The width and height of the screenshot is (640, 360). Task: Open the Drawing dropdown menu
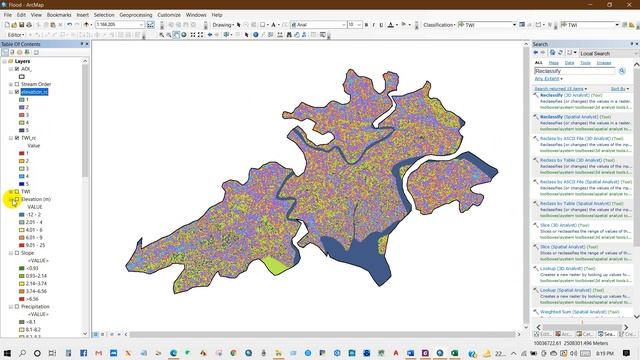(223, 25)
